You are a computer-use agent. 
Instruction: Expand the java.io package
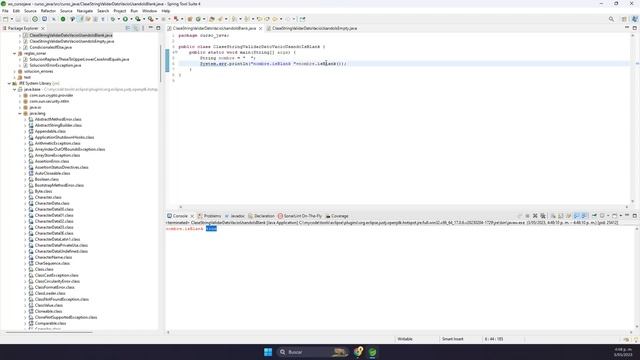point(20,107)
